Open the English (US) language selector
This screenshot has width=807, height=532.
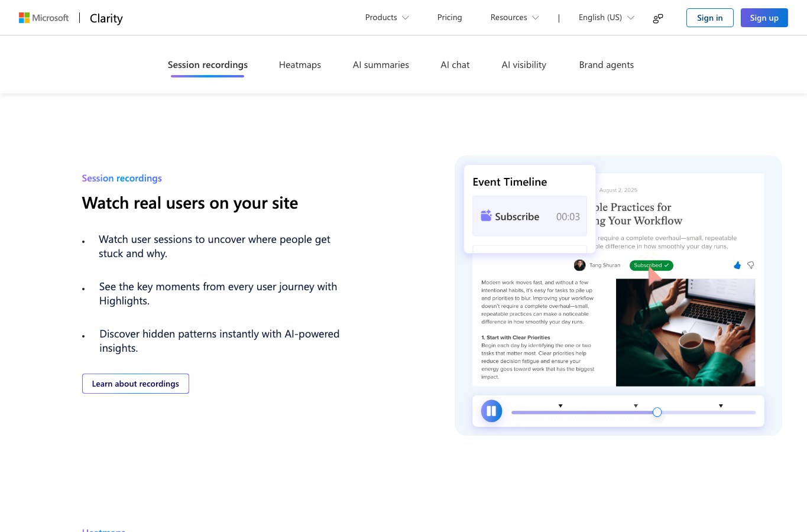(x=606, y=18)
